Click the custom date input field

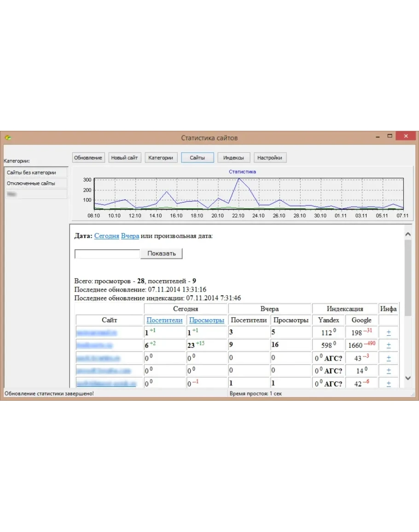[x=107, y=254]
